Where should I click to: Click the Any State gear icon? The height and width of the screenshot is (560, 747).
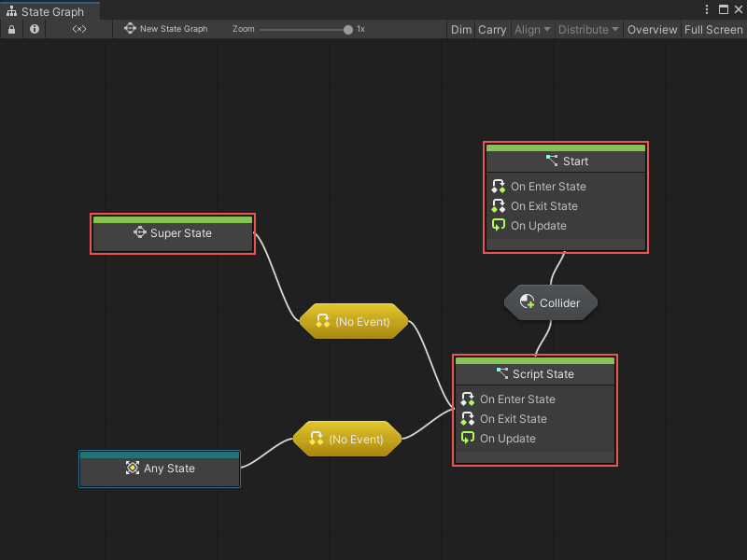pyautogui.click(x=132, y=469)
